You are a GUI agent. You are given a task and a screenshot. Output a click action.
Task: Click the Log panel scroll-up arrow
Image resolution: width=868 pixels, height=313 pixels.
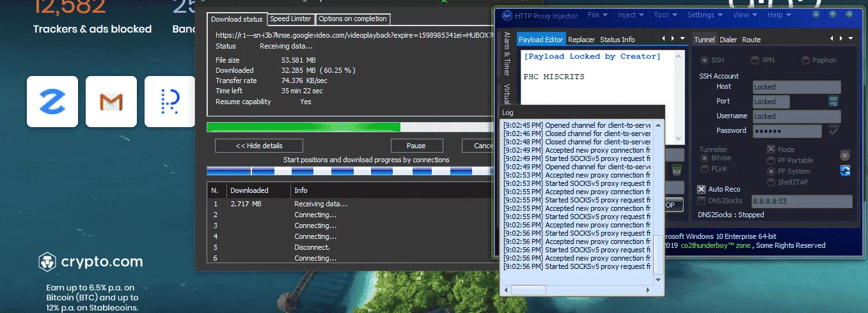pos(659,125)
